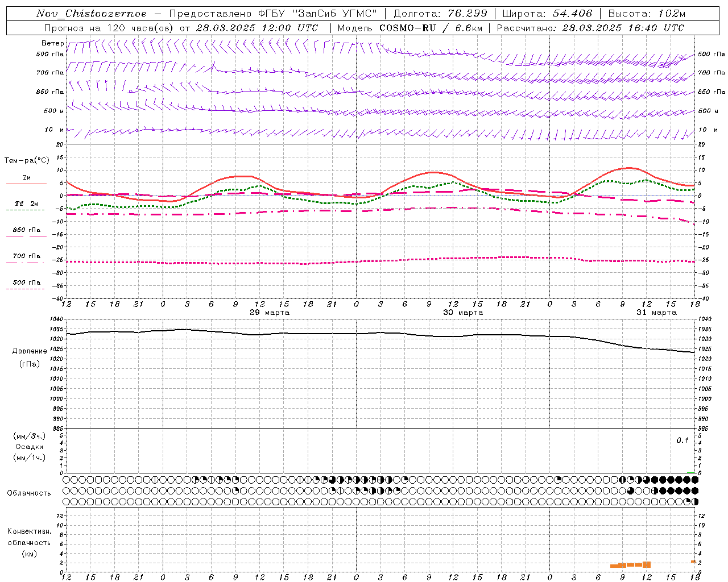Click the black pressure curve line
Image resolution: width=728 pixels, height=582 pixels.
pyautogui.click(x=381, y=334)
